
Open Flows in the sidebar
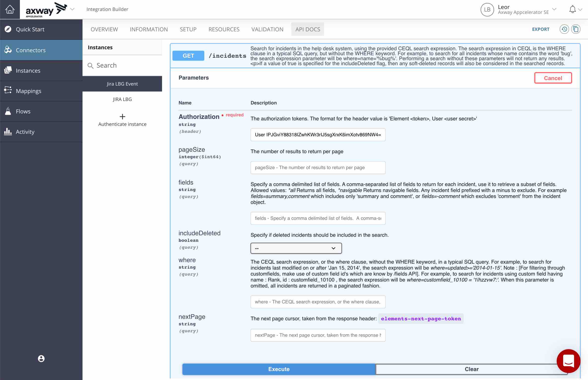41,111
